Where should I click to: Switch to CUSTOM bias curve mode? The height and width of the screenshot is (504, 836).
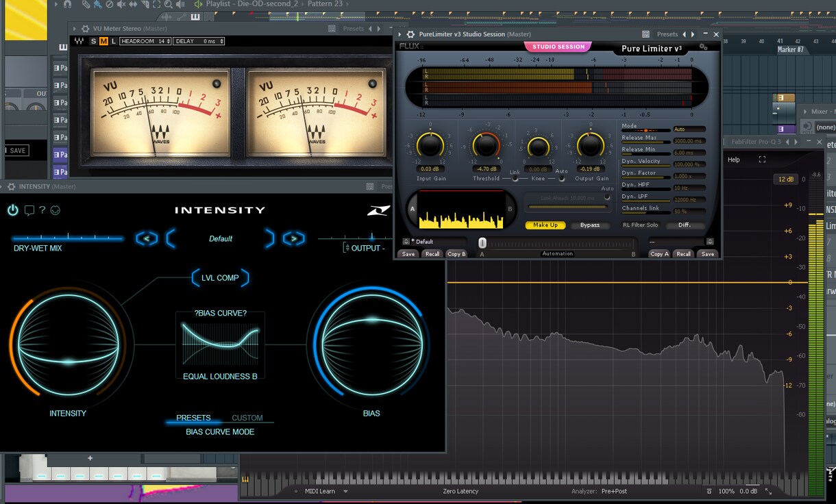(x=247, y=418)
